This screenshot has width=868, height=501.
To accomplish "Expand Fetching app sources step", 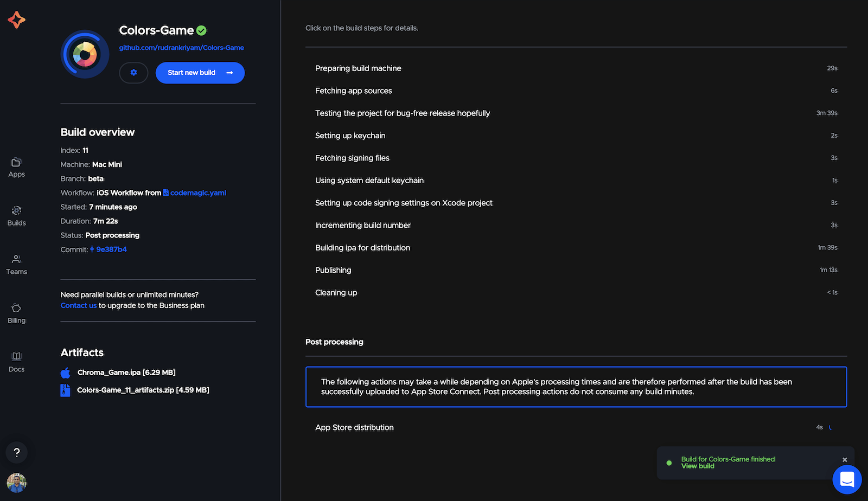I will click(x=576, y=91).
